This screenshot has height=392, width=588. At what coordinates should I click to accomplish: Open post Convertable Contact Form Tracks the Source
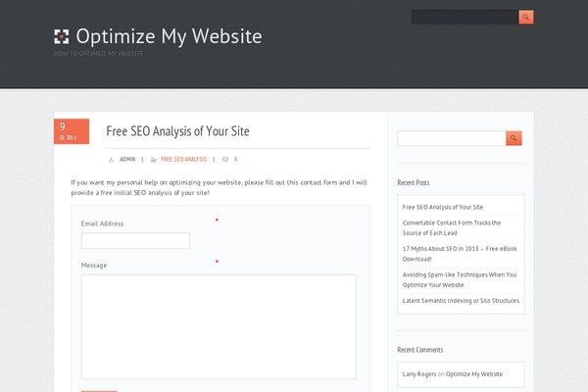tap(452, 227)
